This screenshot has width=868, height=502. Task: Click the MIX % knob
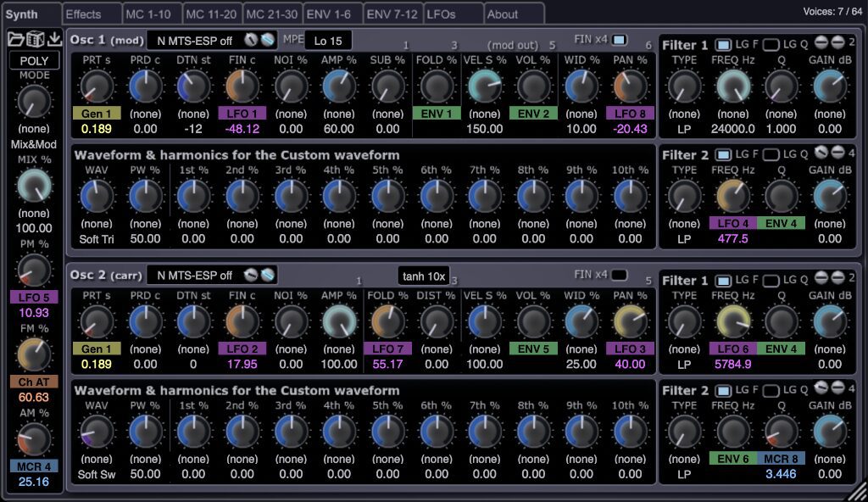[34, 187]
